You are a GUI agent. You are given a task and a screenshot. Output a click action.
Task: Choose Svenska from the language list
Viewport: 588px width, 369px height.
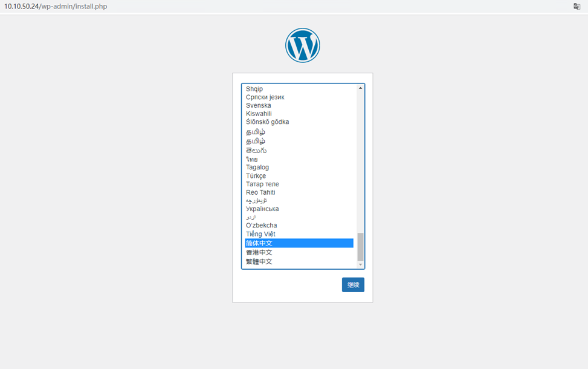pyautogui.click(x=299, y=105)
